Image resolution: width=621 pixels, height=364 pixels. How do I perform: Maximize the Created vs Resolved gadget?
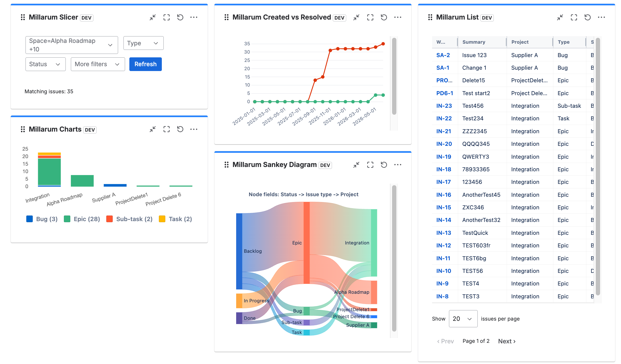click(370, 17)
